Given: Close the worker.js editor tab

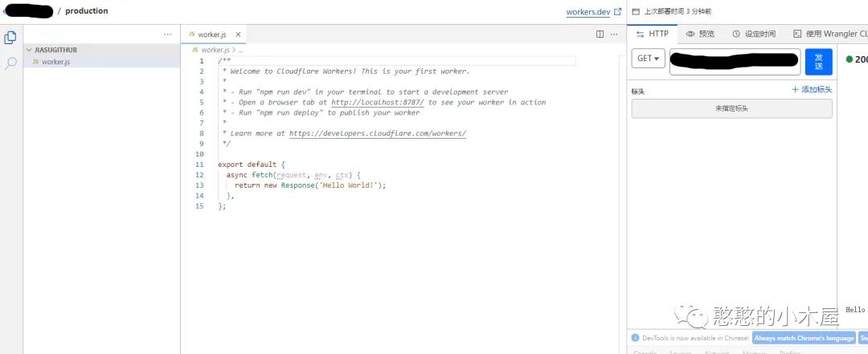Looking at the screenshot, I should [238, 35].
